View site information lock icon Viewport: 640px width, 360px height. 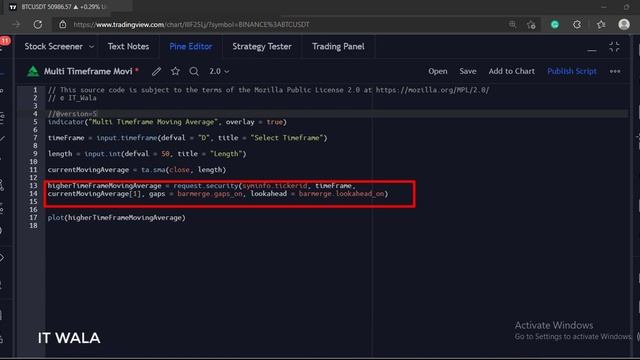tap(62, 24)
